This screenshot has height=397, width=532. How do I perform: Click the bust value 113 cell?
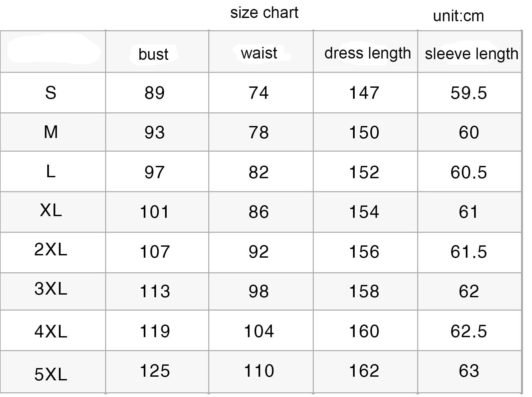pos(155,292)
